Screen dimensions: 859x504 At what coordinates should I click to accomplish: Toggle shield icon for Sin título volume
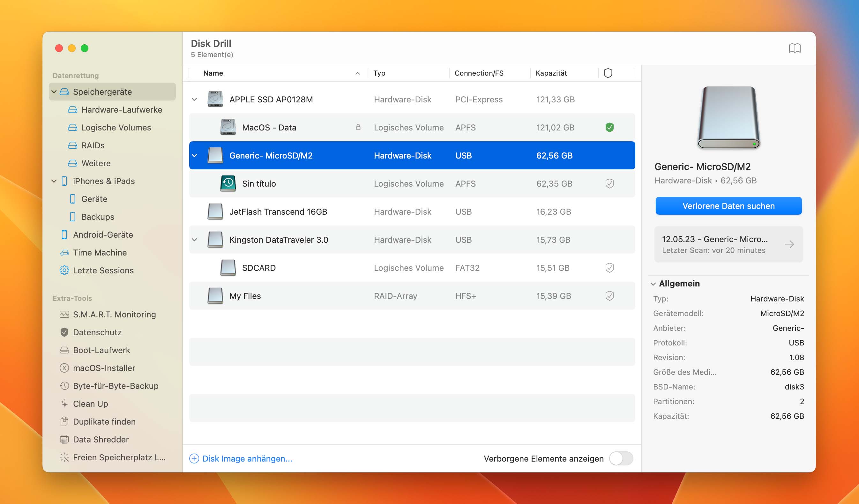tap(609, 183)
